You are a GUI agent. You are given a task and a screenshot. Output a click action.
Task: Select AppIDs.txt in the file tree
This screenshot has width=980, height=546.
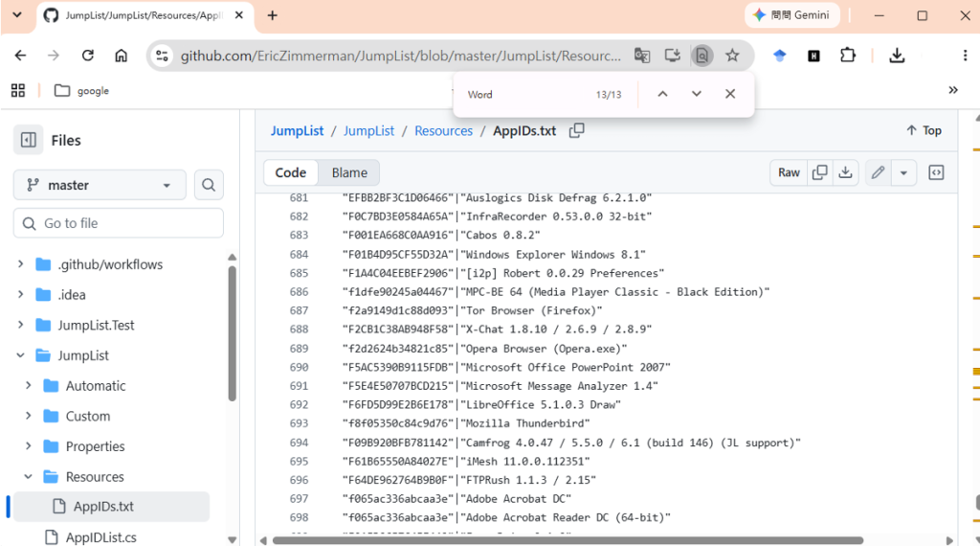coord(111,507)
